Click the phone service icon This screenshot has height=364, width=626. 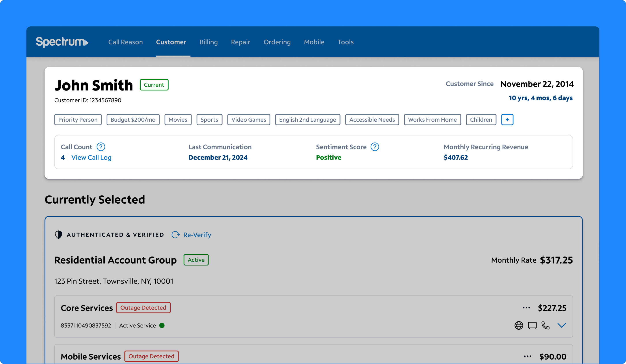pyautogui.click(x=546, y=325)
